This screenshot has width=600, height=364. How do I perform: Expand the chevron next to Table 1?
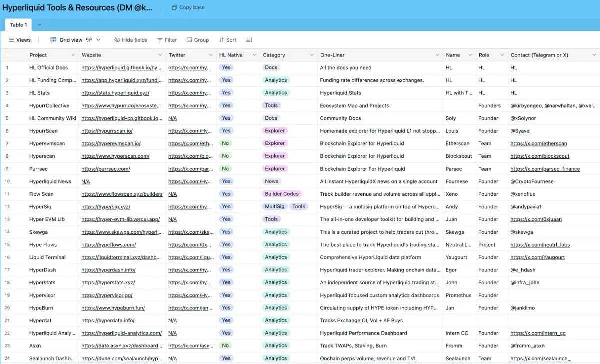[x=39, y=25]
